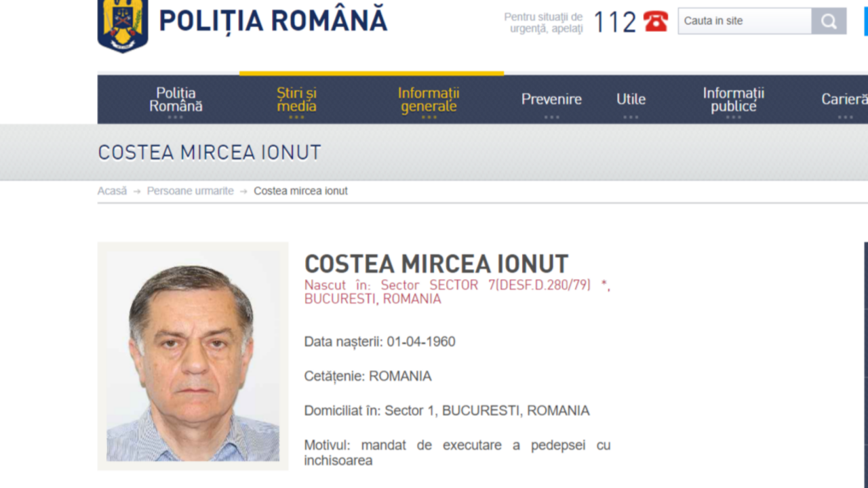Click the 'Cetățenie: ROMANIA' line

(368, 376)
